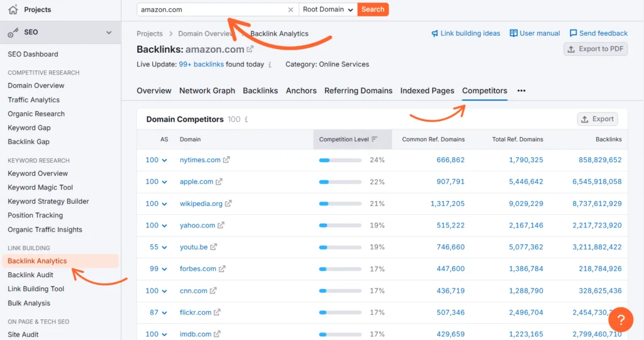Open Traffic Analytics in sidebar

click(34, 100)
